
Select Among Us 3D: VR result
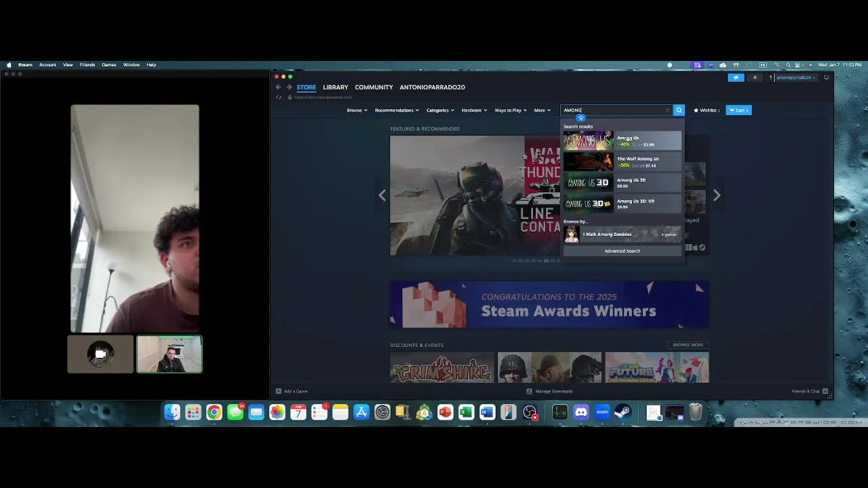tap(622, 203)
